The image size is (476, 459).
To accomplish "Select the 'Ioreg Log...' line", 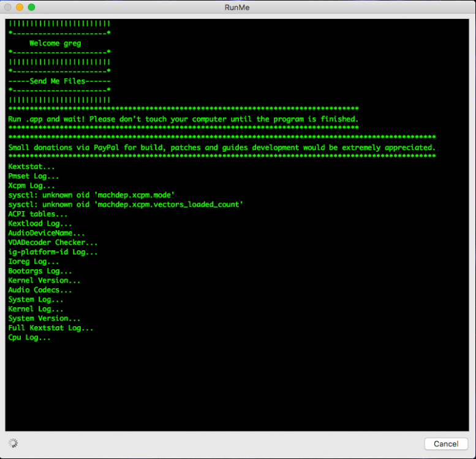I will [x=34, y=261].
